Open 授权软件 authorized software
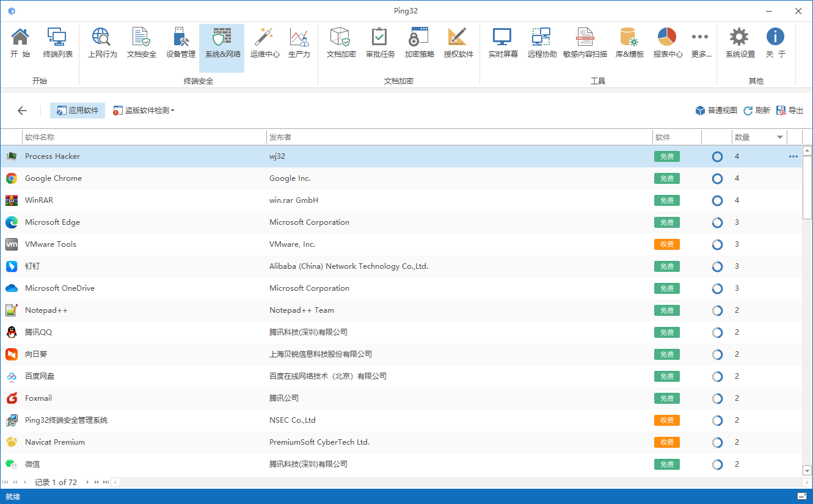The height and width of the screenshot is (504, 813). pyautogui.click(x=458, y=43)
